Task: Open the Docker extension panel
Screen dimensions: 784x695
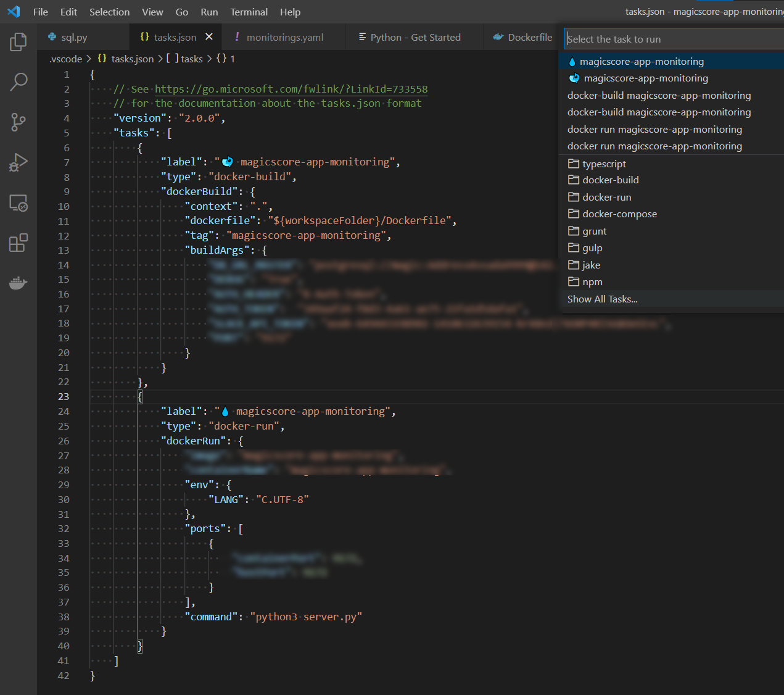Action: coord(18,283)
